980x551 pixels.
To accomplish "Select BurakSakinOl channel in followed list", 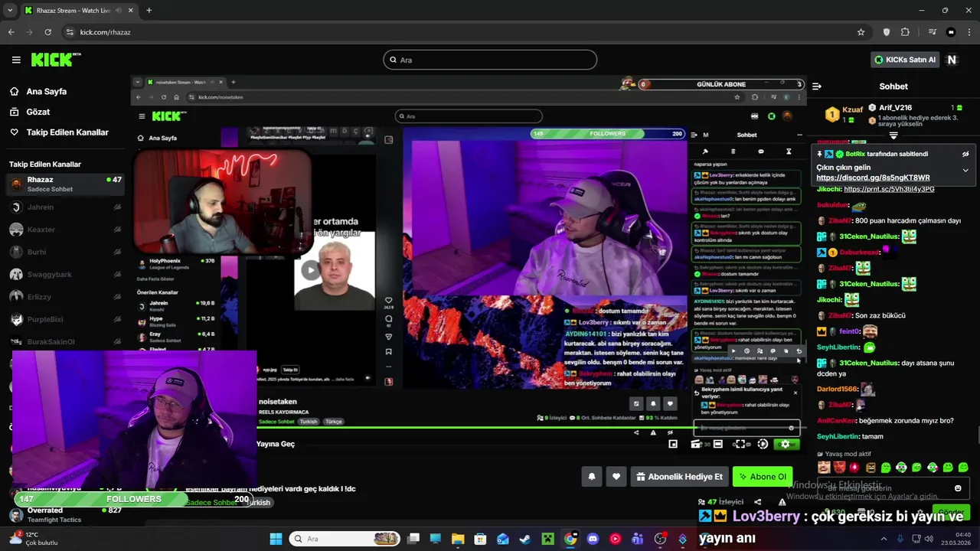I will tap(65, 341).
